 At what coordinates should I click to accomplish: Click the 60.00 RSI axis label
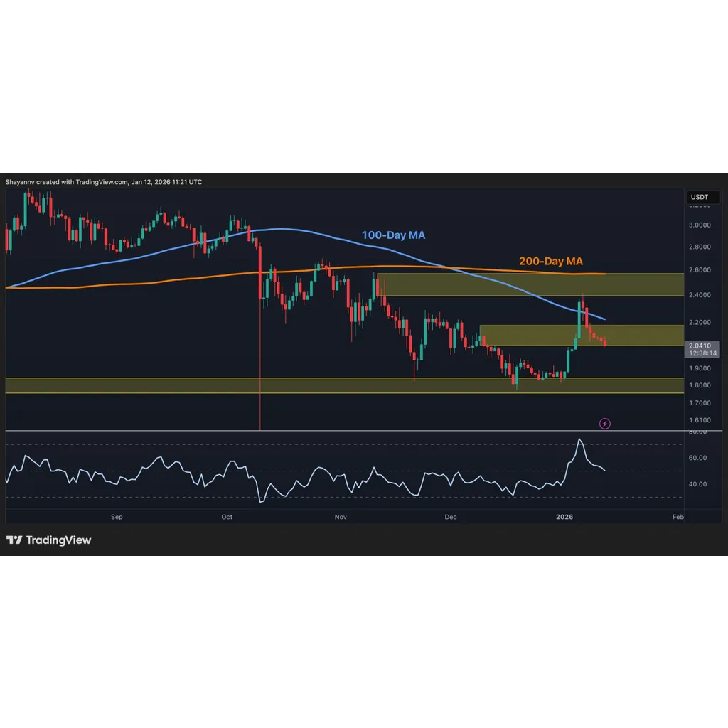point(697,458)
